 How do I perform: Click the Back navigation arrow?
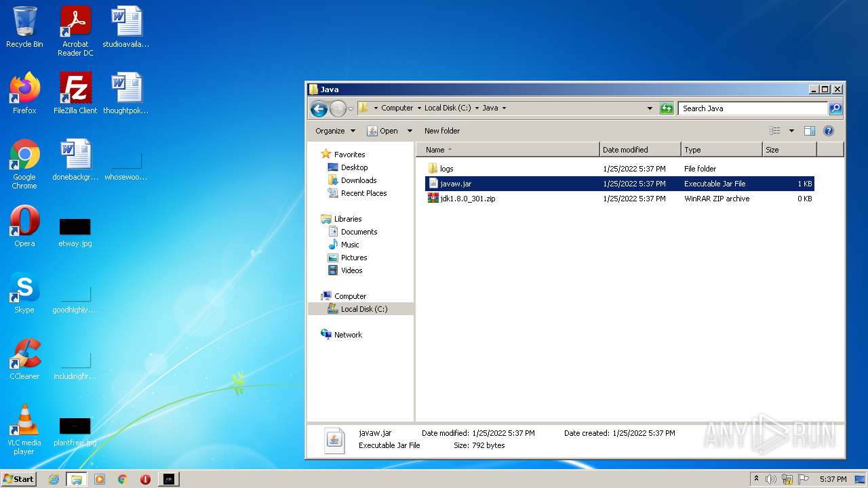(x=319, y=108)
